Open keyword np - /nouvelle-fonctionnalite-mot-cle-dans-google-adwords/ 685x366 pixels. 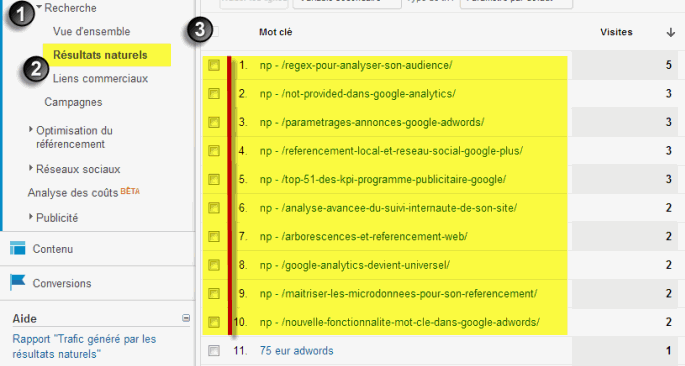[400, 322]
